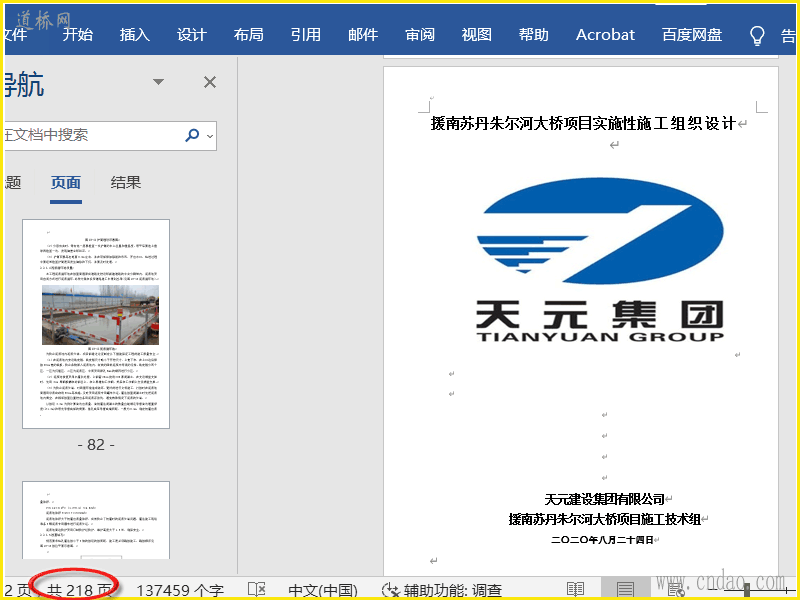
Task: Click the lightbulb Tell Me icon
Action: click(757, 36)
